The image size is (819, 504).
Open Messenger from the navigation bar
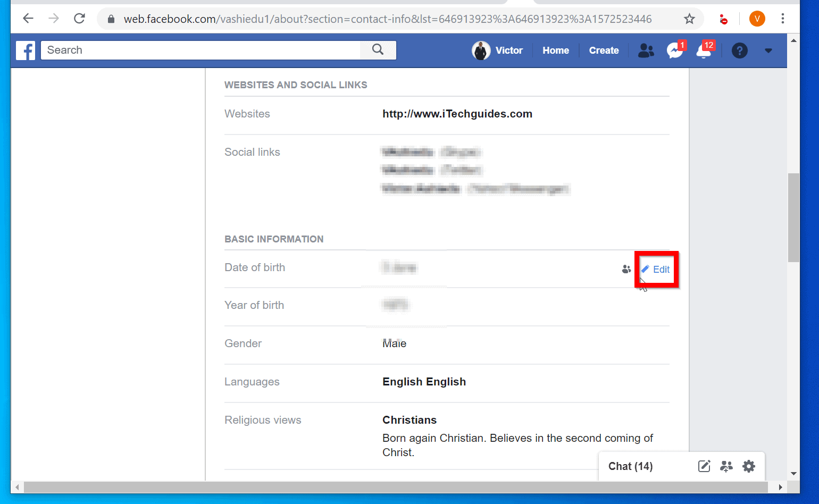pos(674,51)
